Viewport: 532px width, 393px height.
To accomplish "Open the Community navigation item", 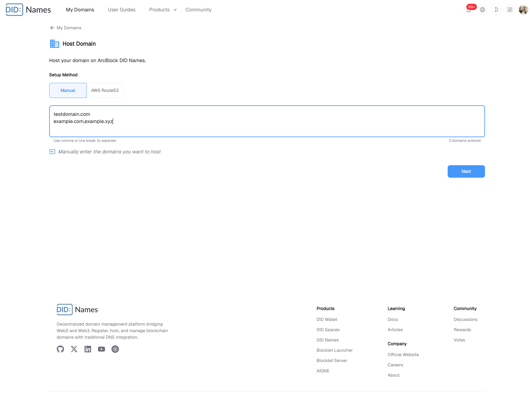I will (198, 10).
